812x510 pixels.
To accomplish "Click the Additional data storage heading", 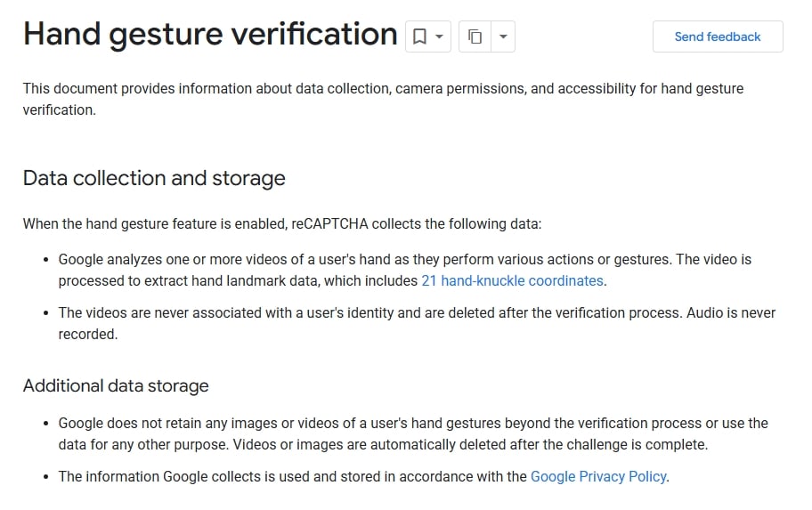I will click(116, 385).
